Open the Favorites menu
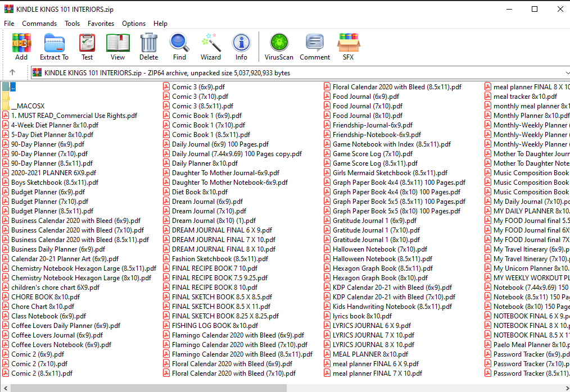570x392 pixels. 101,23
